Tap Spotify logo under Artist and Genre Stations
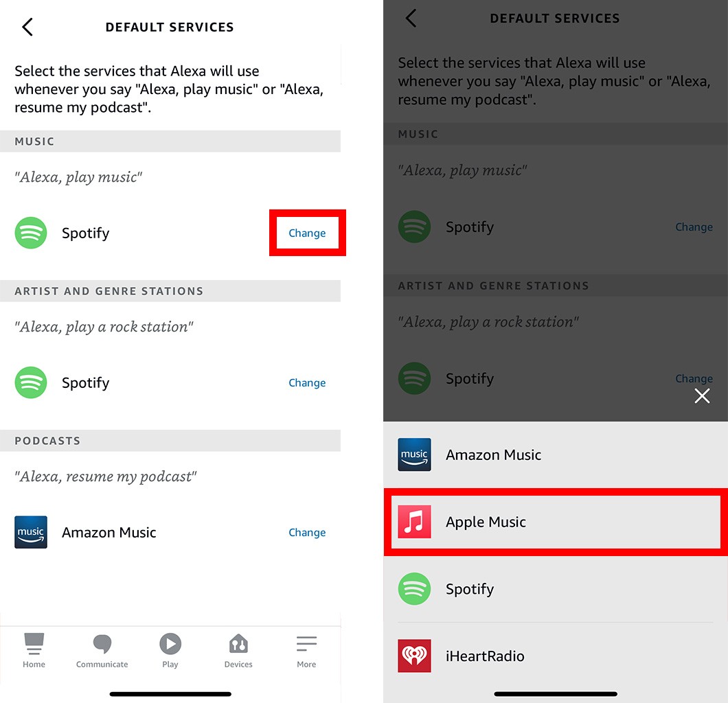The height and width of the screenshot is (703, 728). coord(31,383)
